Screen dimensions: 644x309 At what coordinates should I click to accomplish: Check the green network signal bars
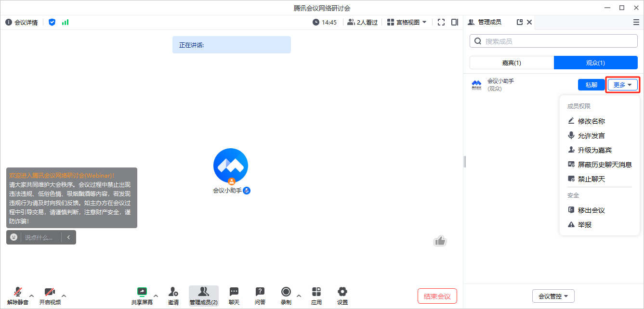(x=65, y=22)
